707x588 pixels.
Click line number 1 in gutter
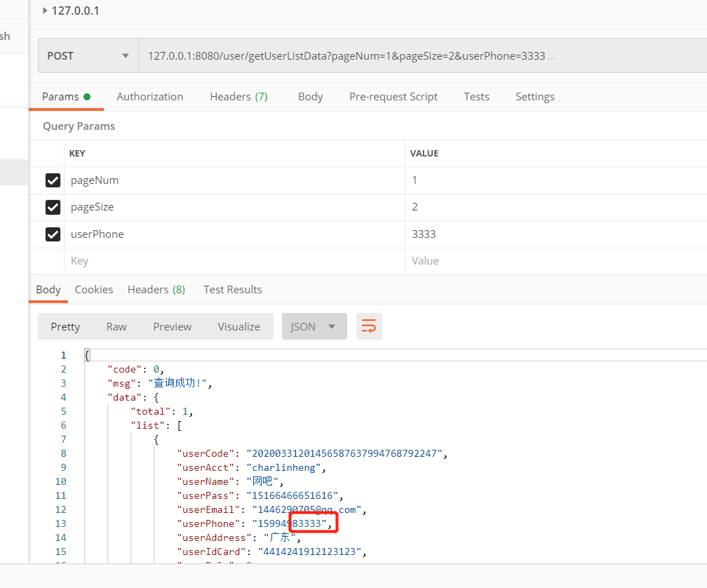tap(64, 355)
